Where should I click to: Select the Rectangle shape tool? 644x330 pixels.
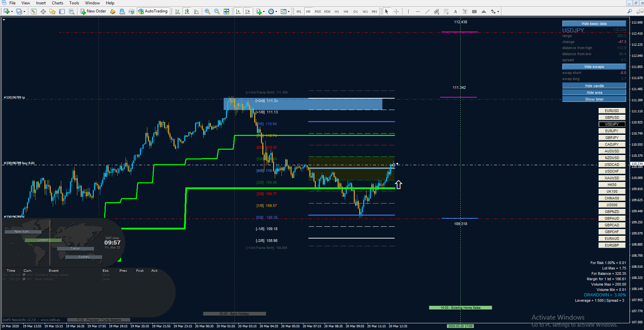474,11
